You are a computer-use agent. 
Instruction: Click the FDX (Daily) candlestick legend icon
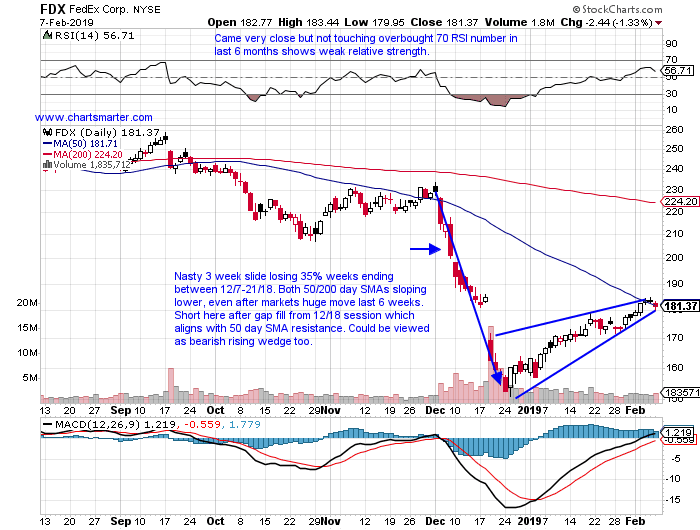click(47, 132)
